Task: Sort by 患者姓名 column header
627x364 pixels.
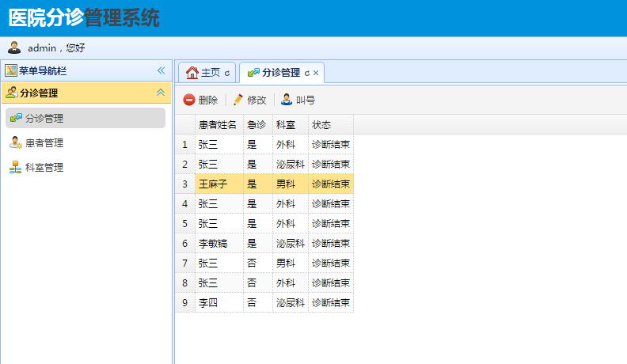Action: (x=219, y=125)
